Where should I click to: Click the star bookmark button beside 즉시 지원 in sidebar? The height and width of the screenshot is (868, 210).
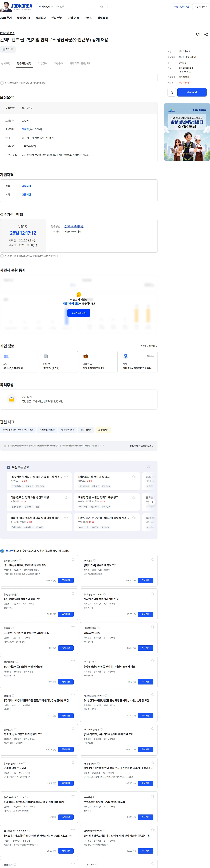(172, 92)
